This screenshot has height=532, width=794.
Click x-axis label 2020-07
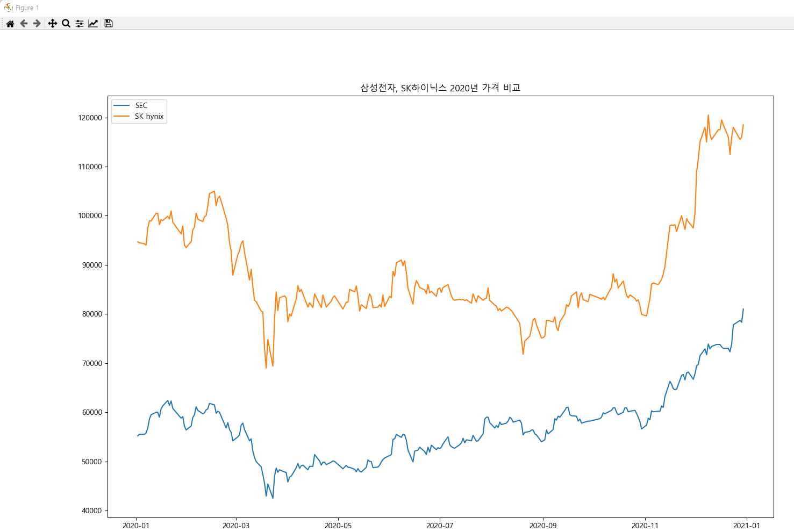point(440,526)
